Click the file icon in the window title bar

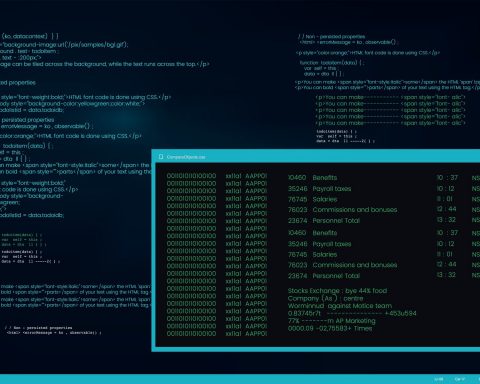[161, 157]
